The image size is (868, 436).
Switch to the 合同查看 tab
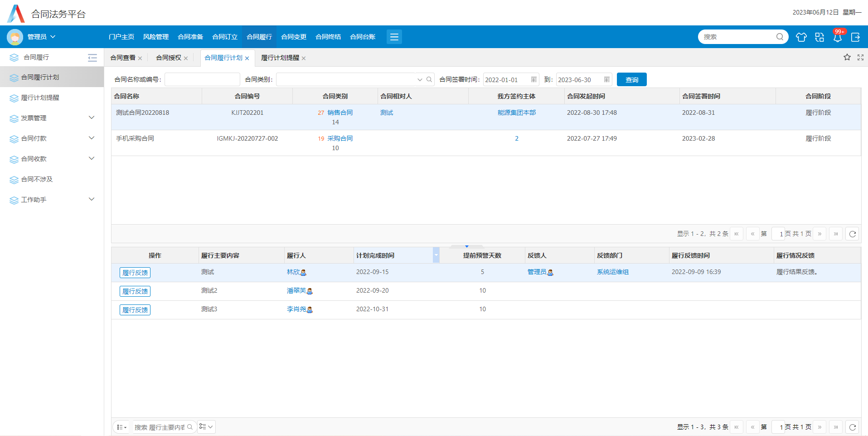(123, 58)
